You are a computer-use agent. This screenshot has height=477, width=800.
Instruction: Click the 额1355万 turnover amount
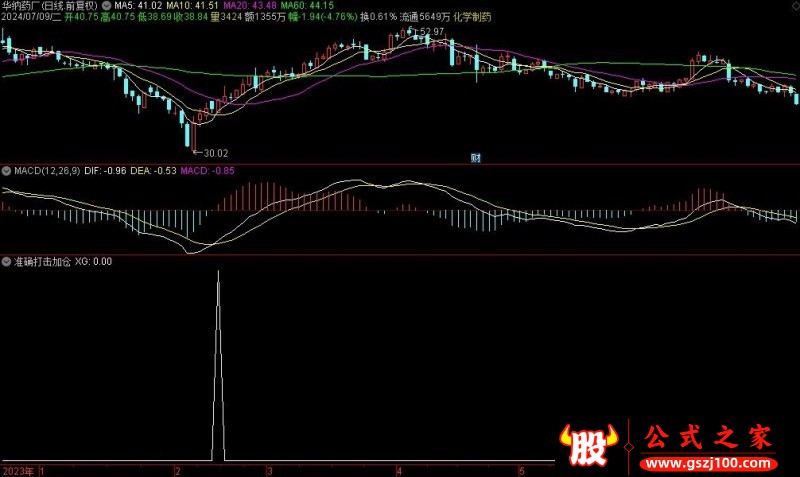265,17
